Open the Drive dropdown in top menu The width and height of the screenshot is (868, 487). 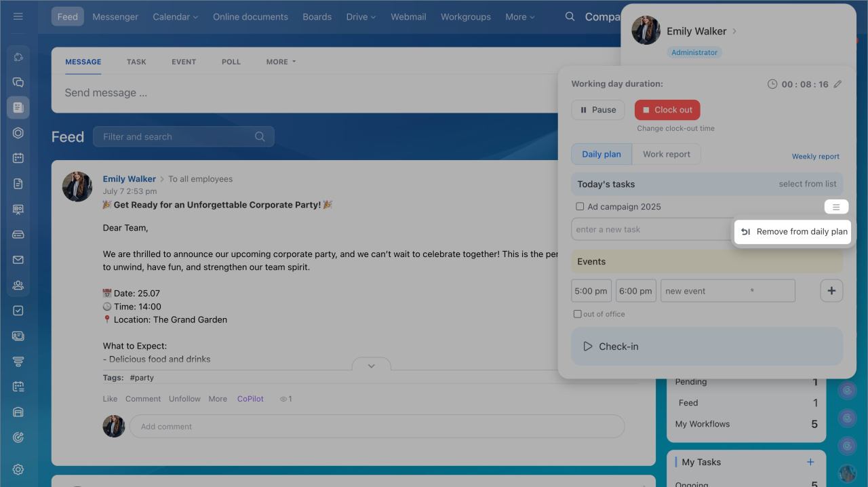pos(361,17)
